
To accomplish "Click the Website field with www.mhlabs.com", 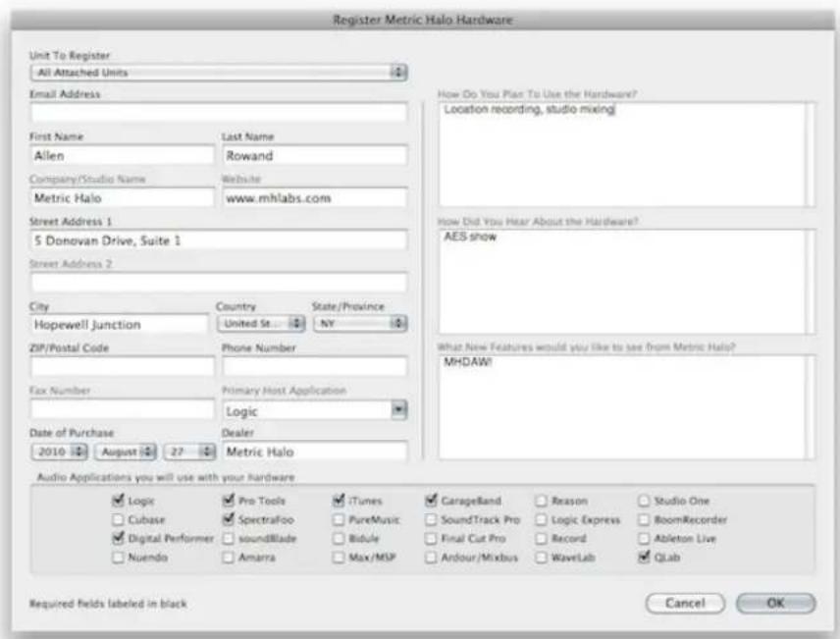I will click(314, 198).
